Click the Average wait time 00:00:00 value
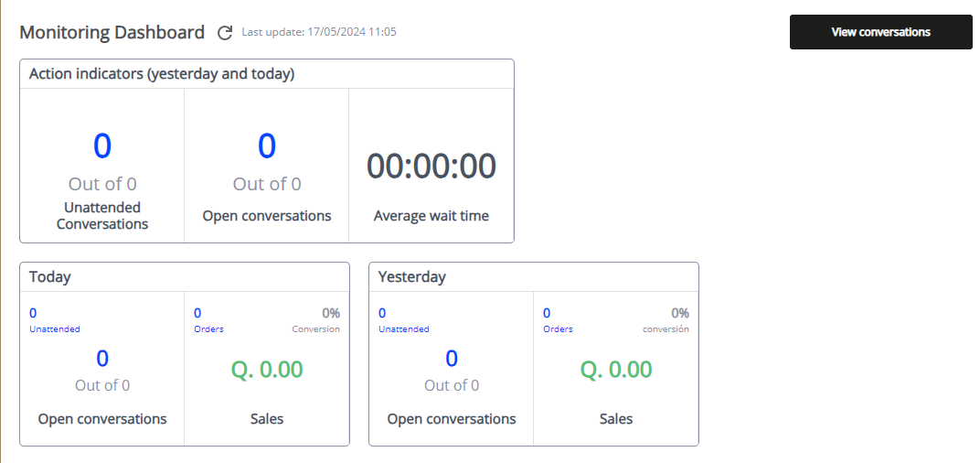This screenshot has width=980, height=463. (x=431, y=167)
